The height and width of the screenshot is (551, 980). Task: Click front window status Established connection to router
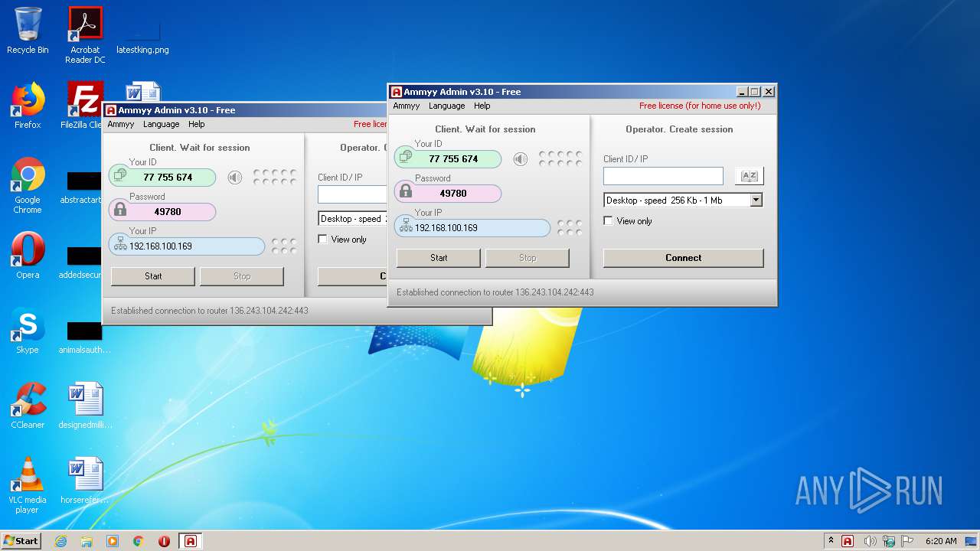pyautogui.click(x=495, y=292)
